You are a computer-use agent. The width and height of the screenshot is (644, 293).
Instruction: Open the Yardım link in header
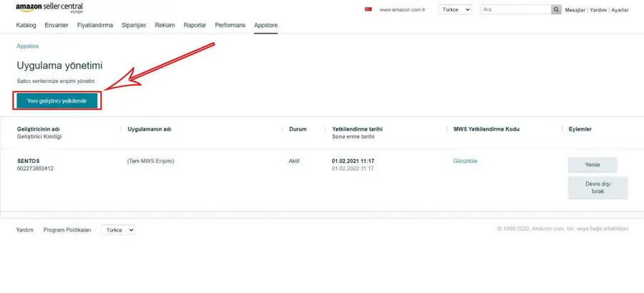pyautogui.click(x=598, y=10)
